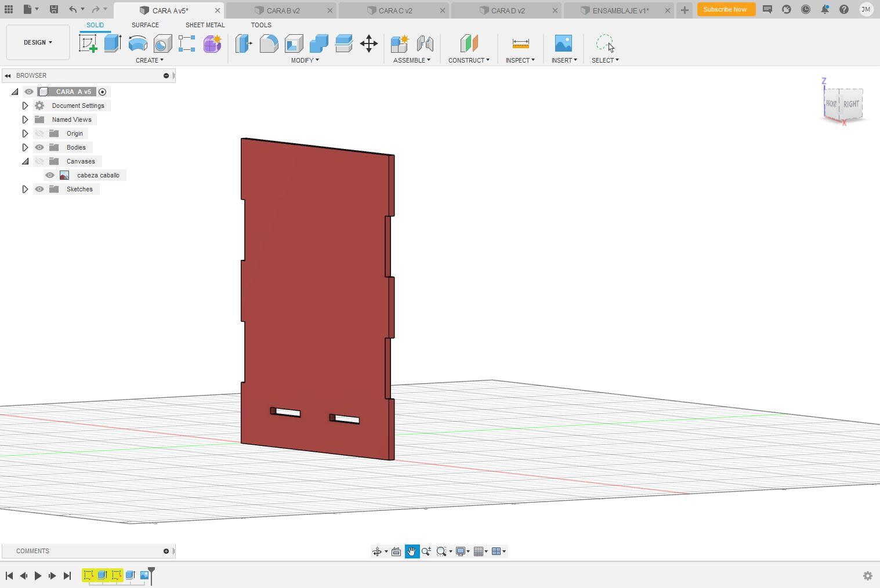Screen dimensions: 880x588
Task: Open timeline settings gear
Action: 868,576
